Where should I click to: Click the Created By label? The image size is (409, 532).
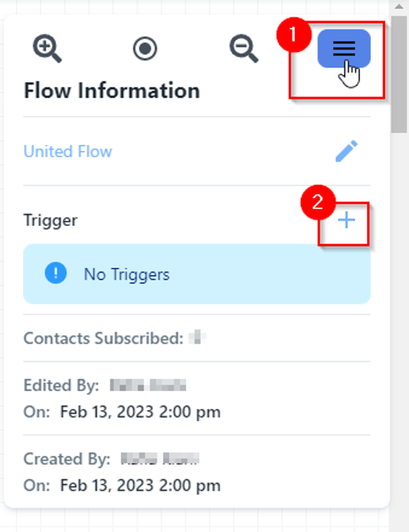point(67,460)
